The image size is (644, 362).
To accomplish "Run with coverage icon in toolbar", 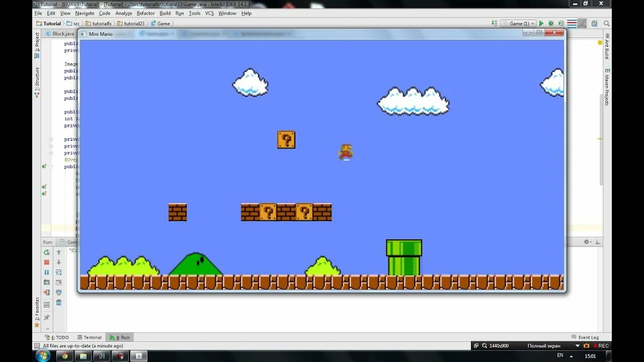I will 561,24.
